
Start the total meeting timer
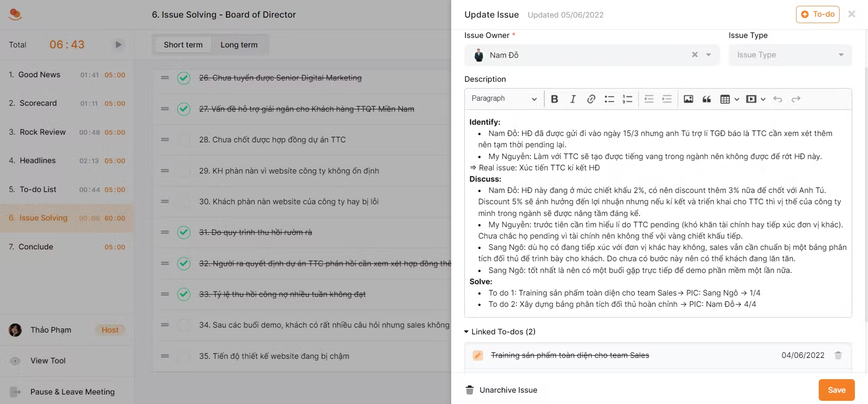pos(118,45)
